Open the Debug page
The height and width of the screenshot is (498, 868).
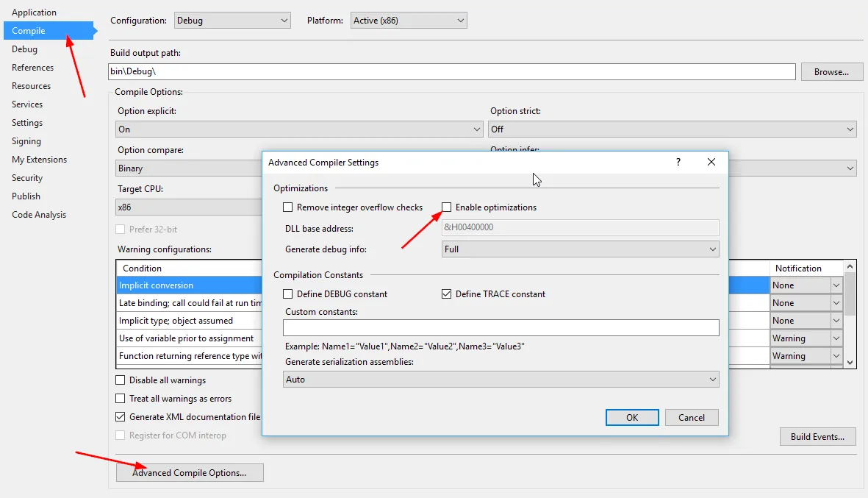click(x=24, y=49)
